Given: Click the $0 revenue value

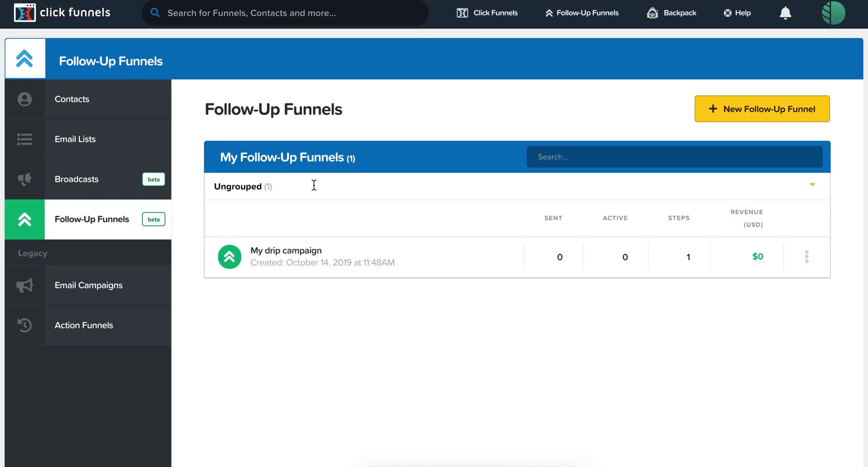Looking at the screenshot, I should point(758,257).
